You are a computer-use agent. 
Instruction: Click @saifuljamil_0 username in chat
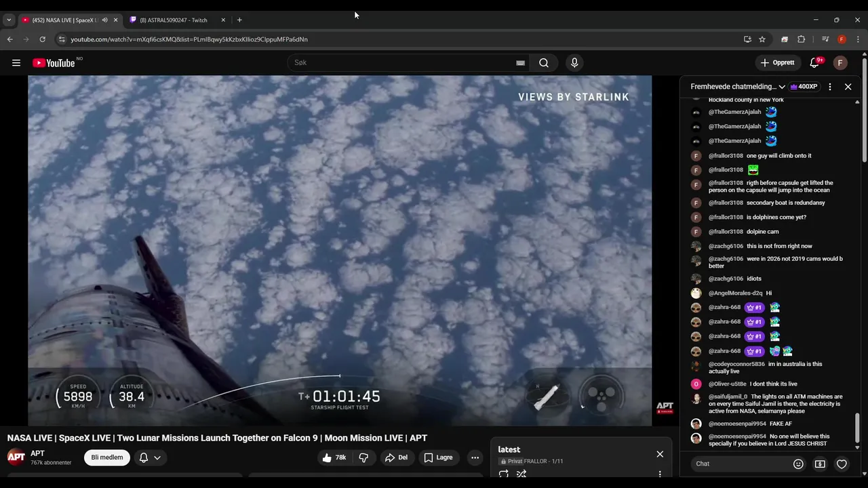pos(728,396)
